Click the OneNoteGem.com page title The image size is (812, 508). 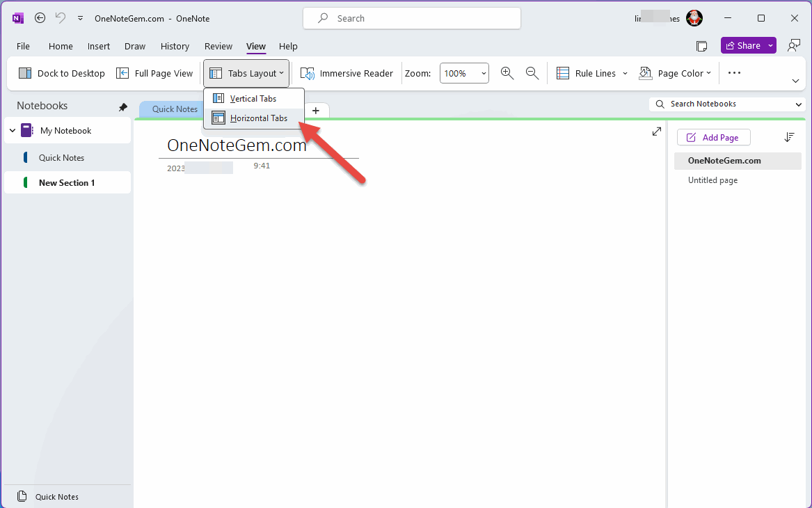[237, 145]
